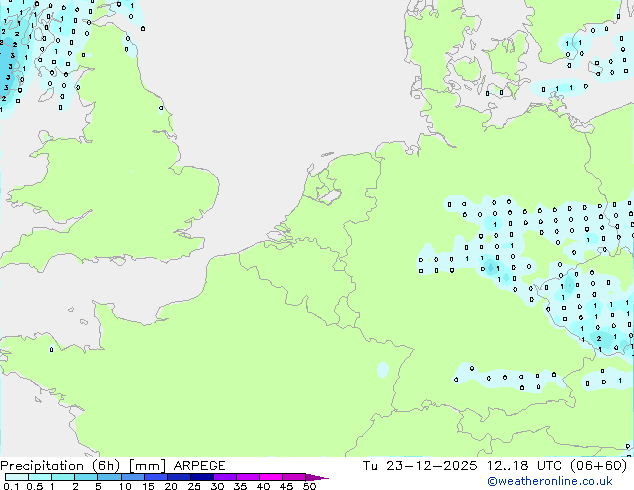Viewport: 634px width, 490px height.
Task: Click the legend swatch between 30 and 35
Action: pos(225,477)
